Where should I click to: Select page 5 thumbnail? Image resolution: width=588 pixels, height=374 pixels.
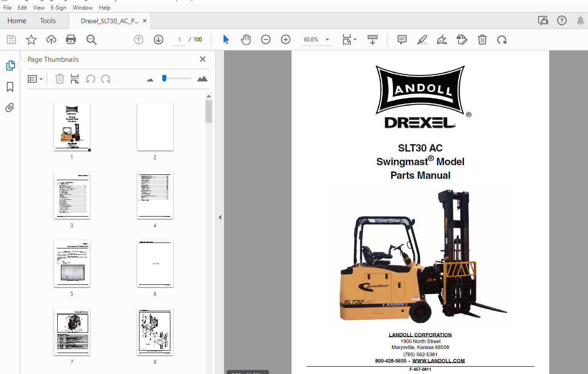pos(72,264)
